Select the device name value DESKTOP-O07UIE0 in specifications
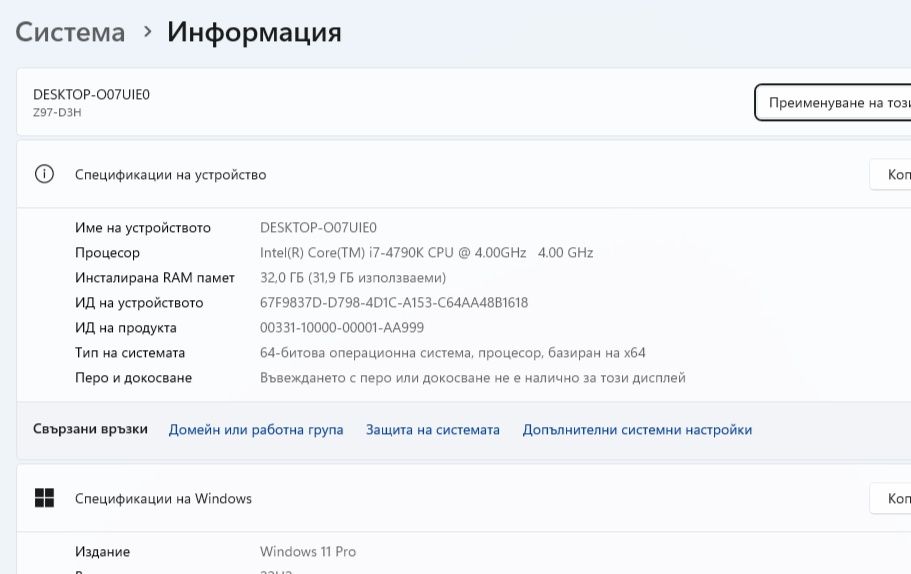This screenshot has height=574, width=911. point(318,227)
